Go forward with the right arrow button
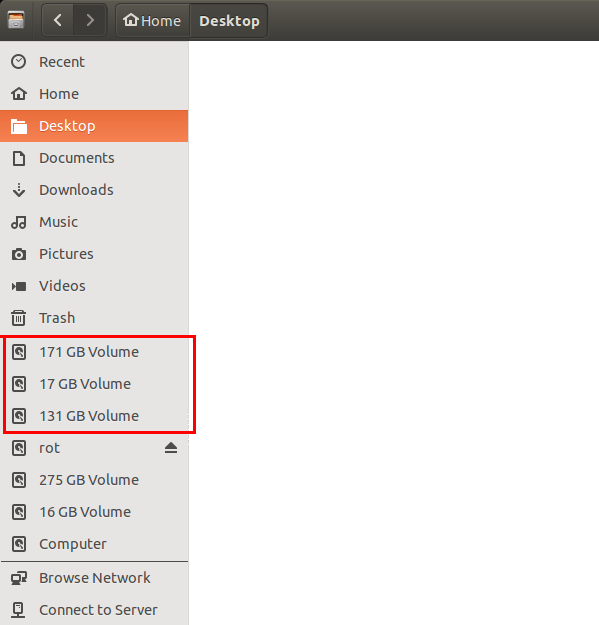599x625 pixels. click(90, 20)
